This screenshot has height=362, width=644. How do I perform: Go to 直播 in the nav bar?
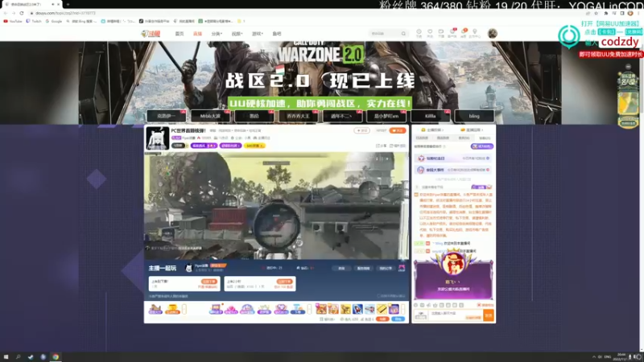point(197,34)
